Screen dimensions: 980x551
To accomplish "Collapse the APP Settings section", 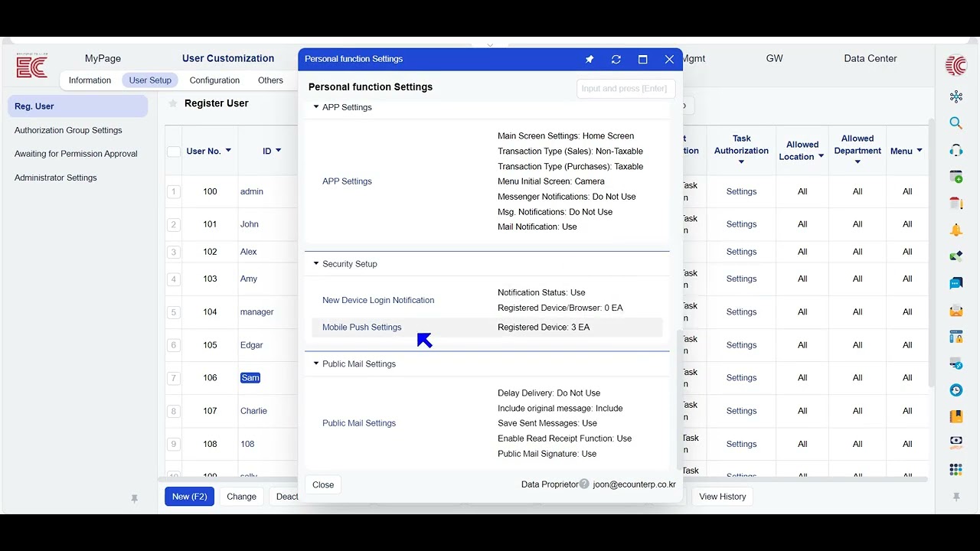I will (316, 107).
